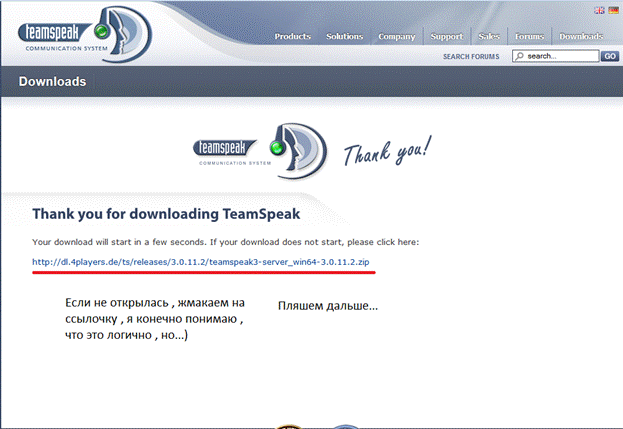Viewport: 623px width, 429px height.
Task: Open the Forums menu
Action: coord(529,36)
